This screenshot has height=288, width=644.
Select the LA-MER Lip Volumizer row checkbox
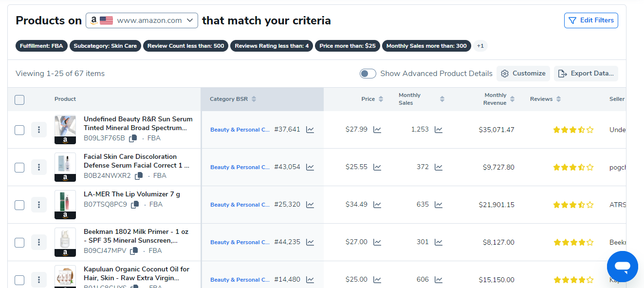coord(19,205)
